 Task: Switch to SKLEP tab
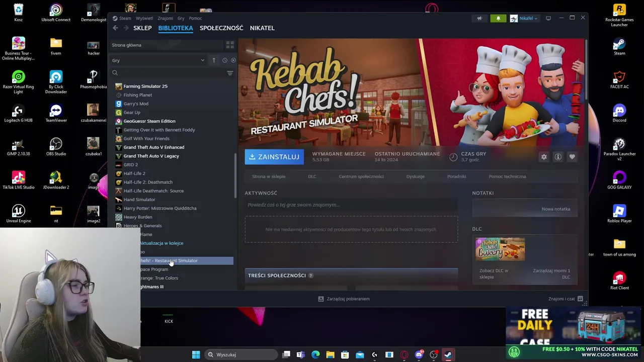click(142, 28)
